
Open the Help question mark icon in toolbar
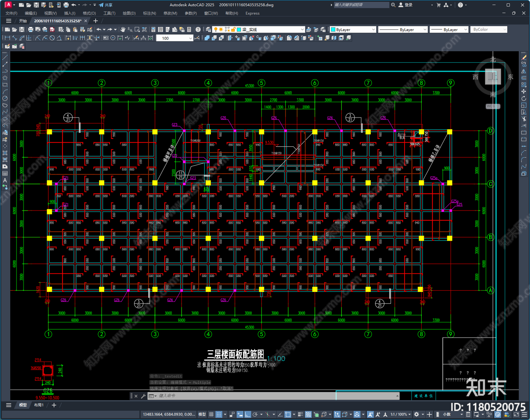198,29
